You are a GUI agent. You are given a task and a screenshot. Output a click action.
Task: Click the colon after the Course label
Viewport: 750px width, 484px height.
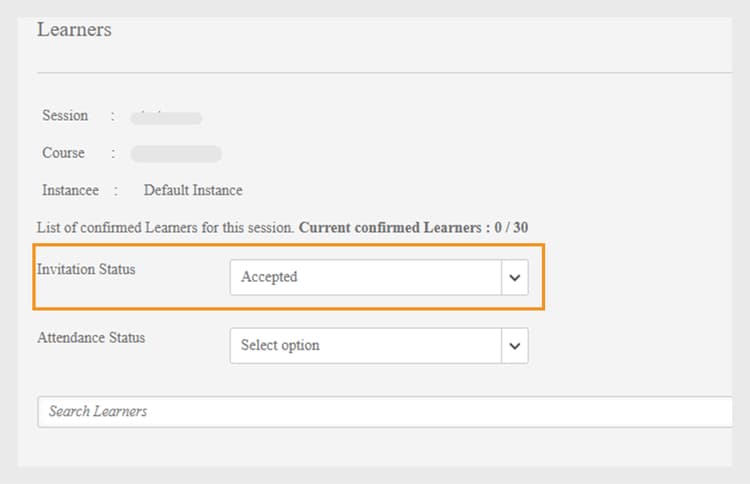[113, 154]
